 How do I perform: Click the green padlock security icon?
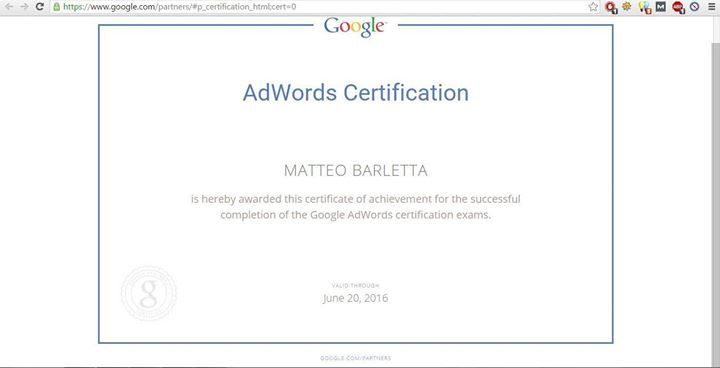pyautogui.click(x=57, y=7)
